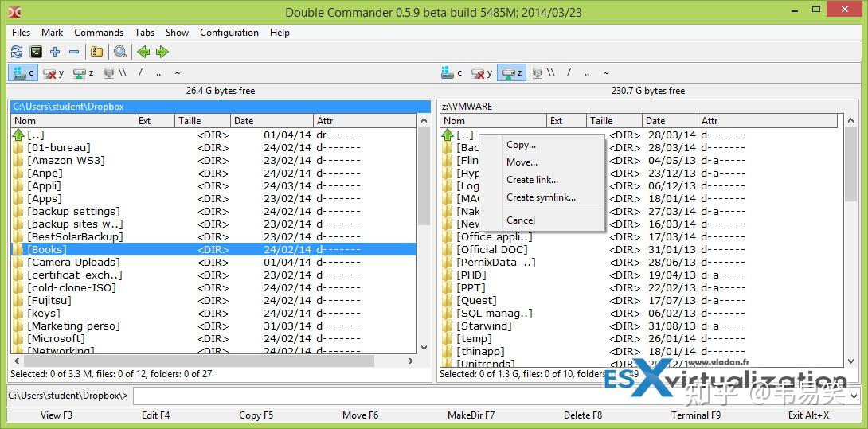Image resolution: width=868 pixels, height=429 pixels.
Task: Open the magnifier search icon
Action: (120, 52)
